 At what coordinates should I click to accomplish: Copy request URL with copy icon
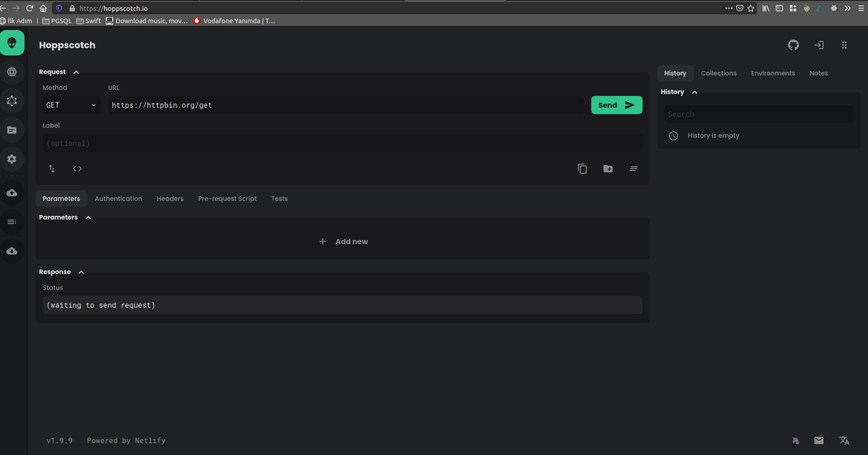[x=583, y=169]
